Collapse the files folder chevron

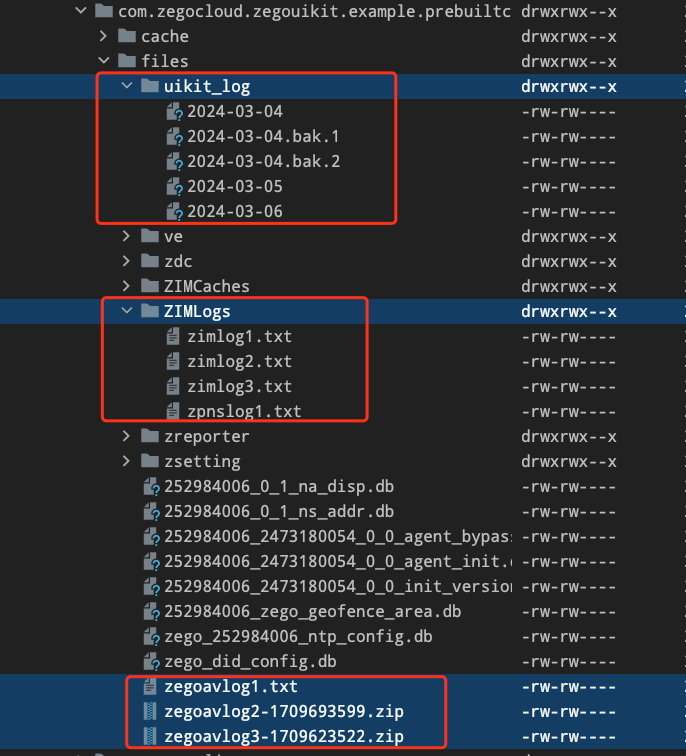pos(104,61)
